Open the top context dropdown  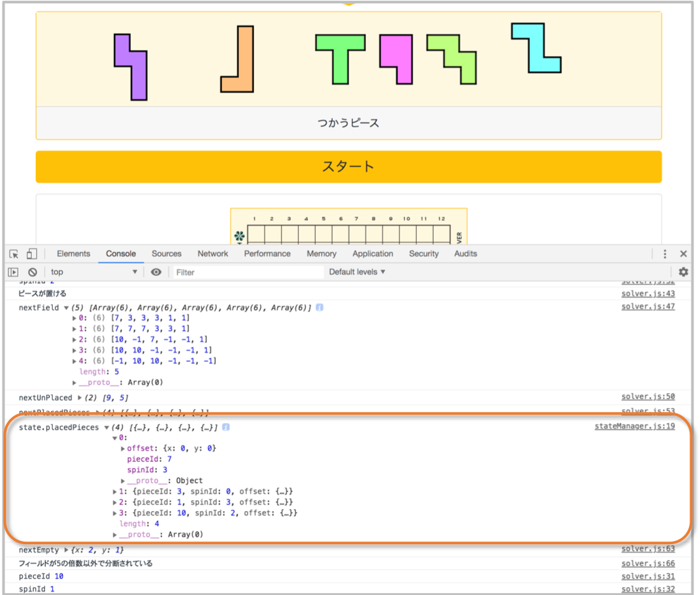point(94,272)
